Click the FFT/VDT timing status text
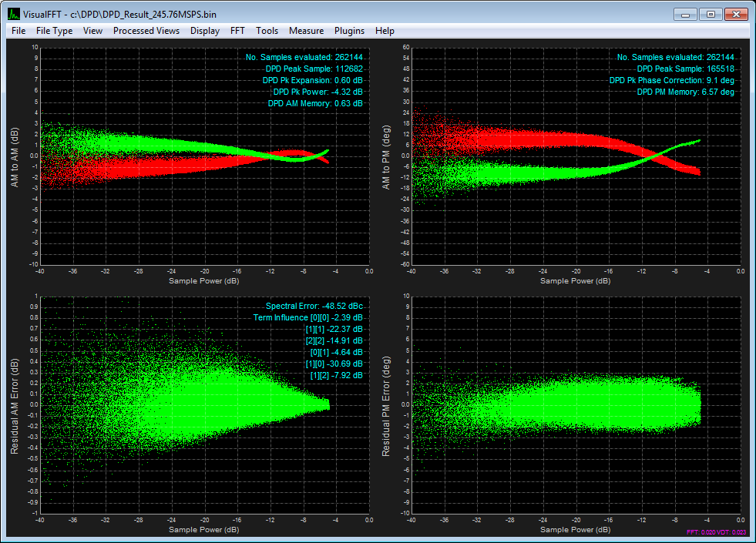 click(x=716, y=532)
